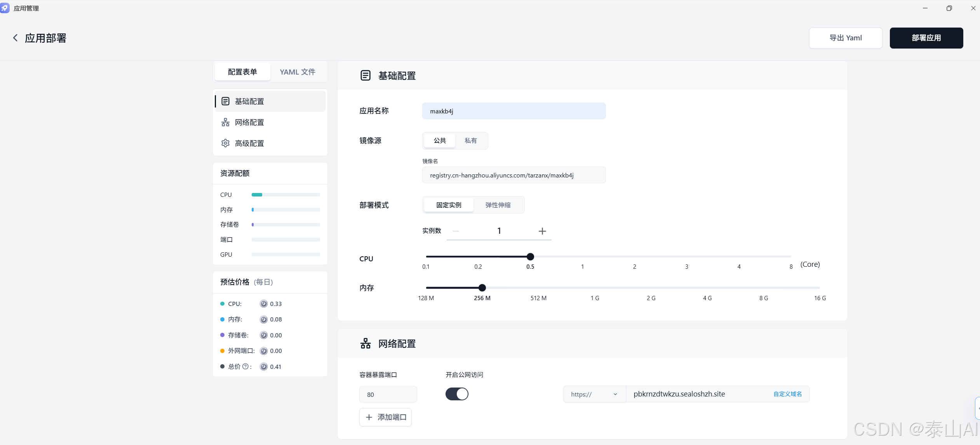Set CPU slider to 2 cores
The height and width of the screenshot is (445, 980).
coord(634,257)
